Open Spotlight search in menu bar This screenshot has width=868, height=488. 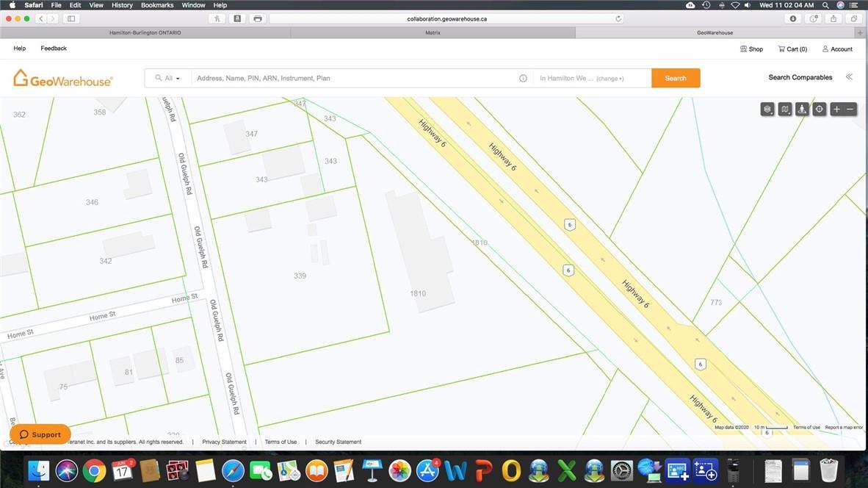coord(825,5)
